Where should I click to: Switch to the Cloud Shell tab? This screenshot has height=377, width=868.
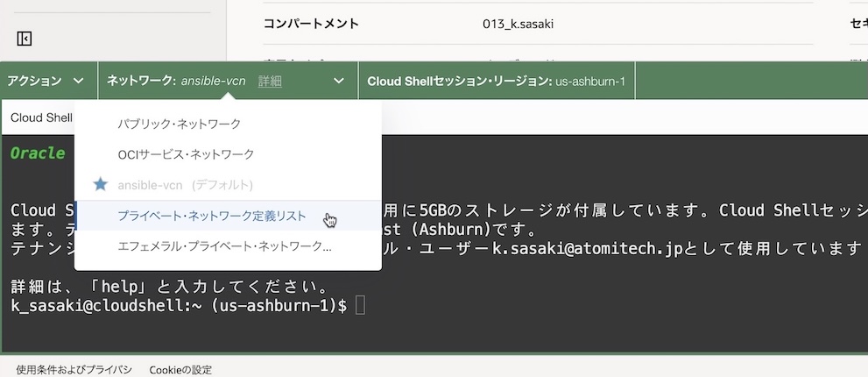[x=41, y=117]
